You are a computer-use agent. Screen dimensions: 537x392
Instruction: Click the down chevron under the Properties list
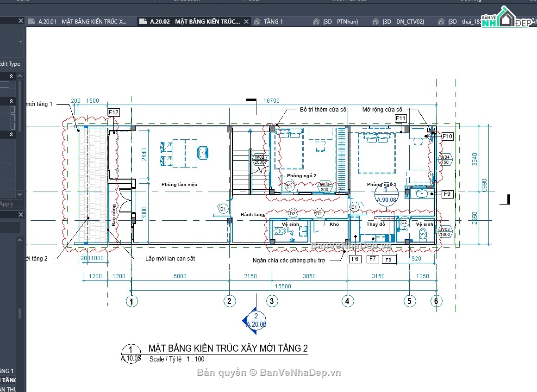[x=19, y=194]
